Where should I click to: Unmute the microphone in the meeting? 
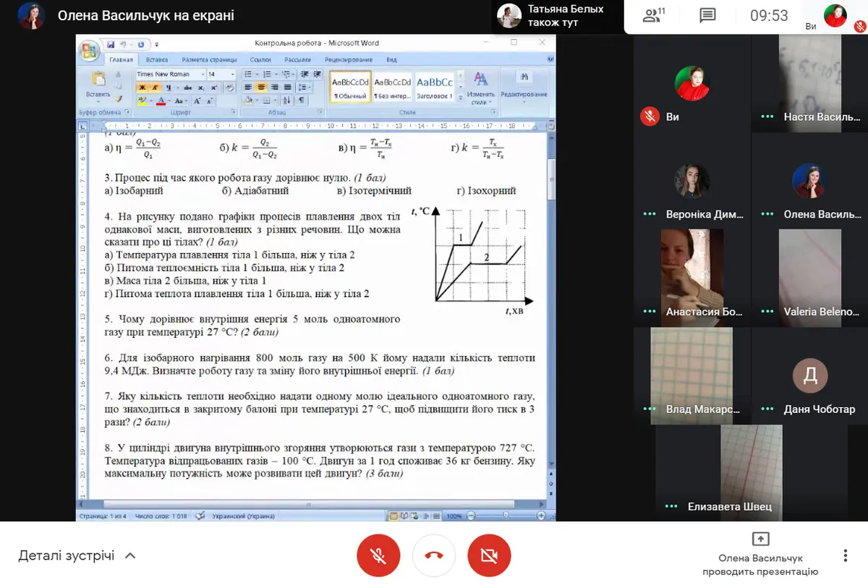tap(378, 555)
